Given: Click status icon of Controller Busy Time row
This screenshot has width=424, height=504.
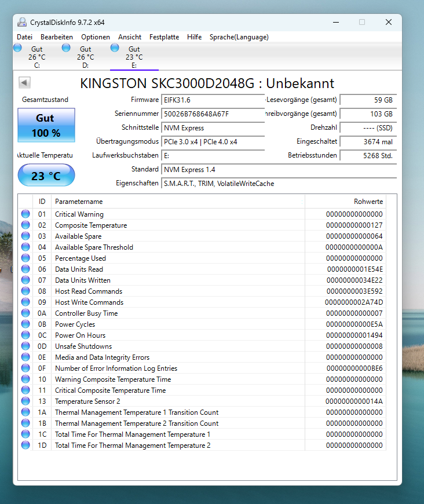Looking at the screenshot, I should click(25, 313).
